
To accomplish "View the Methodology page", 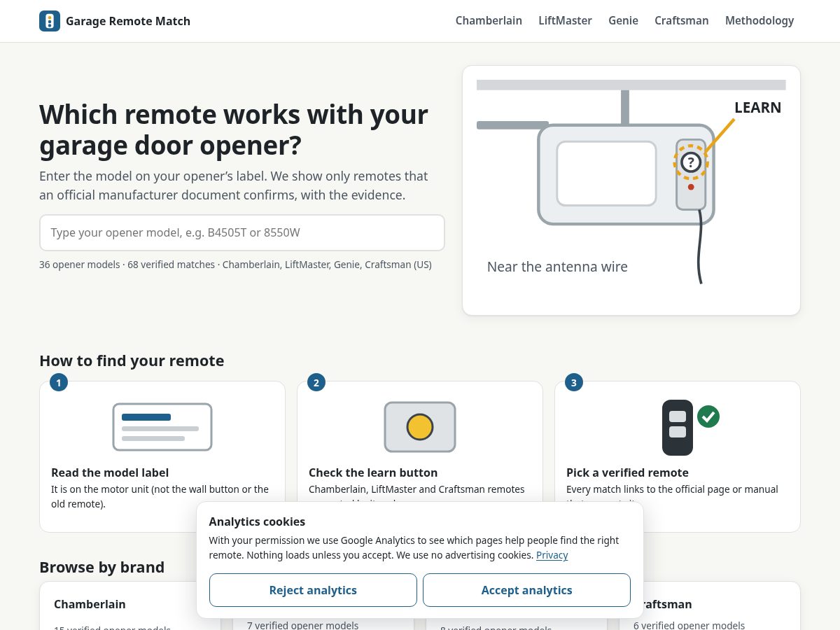I will point(759,21).
